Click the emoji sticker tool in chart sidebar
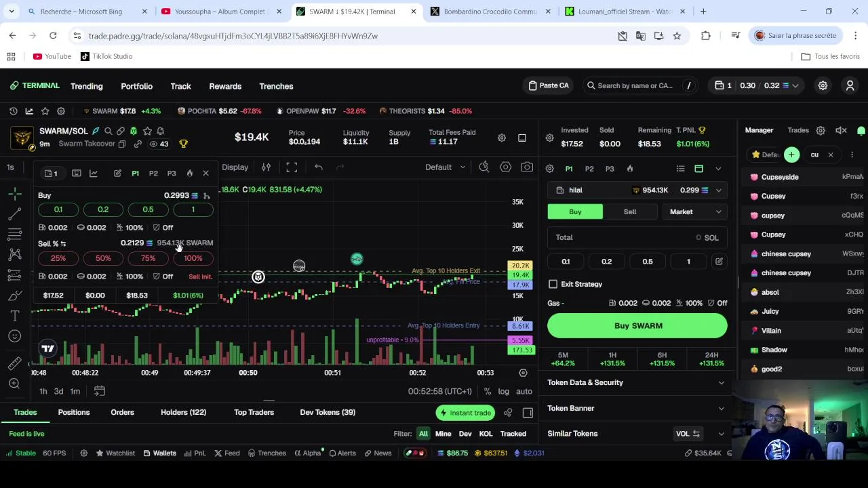 click(x=14, y=335)
